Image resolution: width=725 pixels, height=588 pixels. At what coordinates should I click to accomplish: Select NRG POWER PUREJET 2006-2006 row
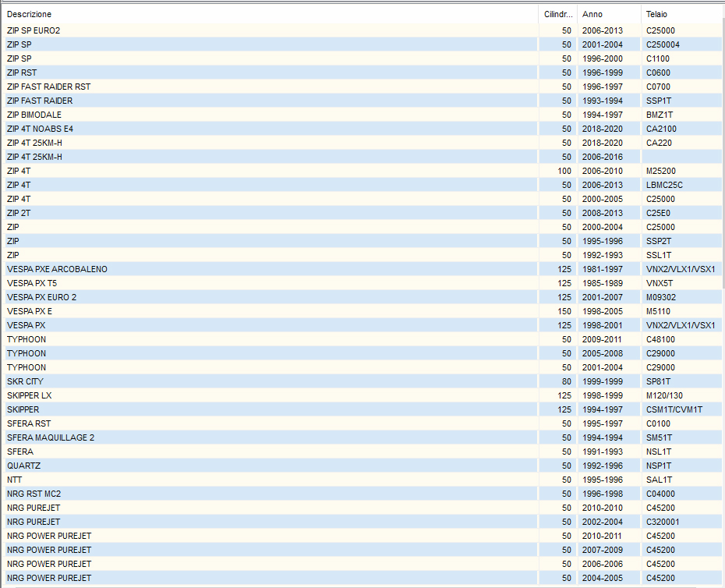362,564
